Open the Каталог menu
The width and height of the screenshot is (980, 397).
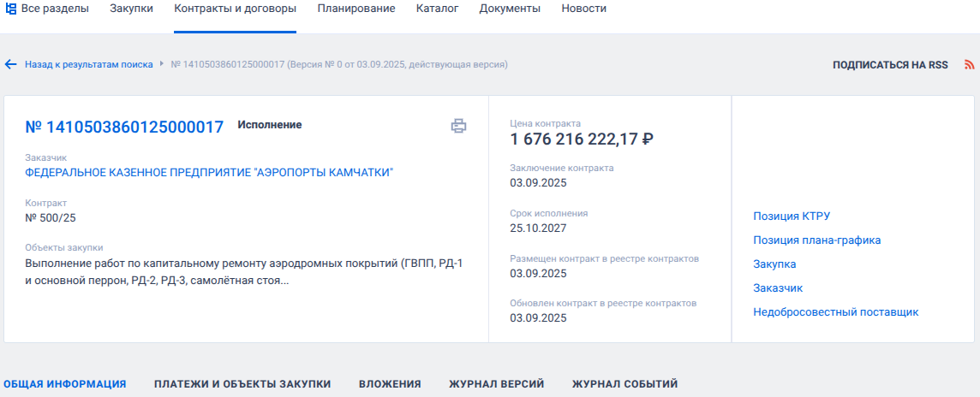tap(438, 9)
